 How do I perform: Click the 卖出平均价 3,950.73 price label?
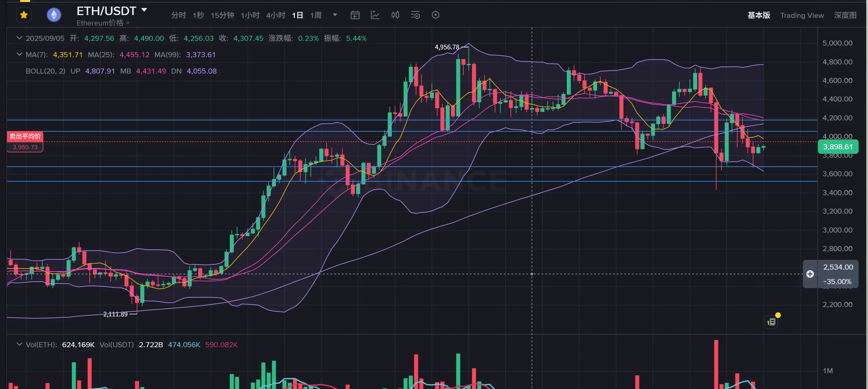[25, 142]
